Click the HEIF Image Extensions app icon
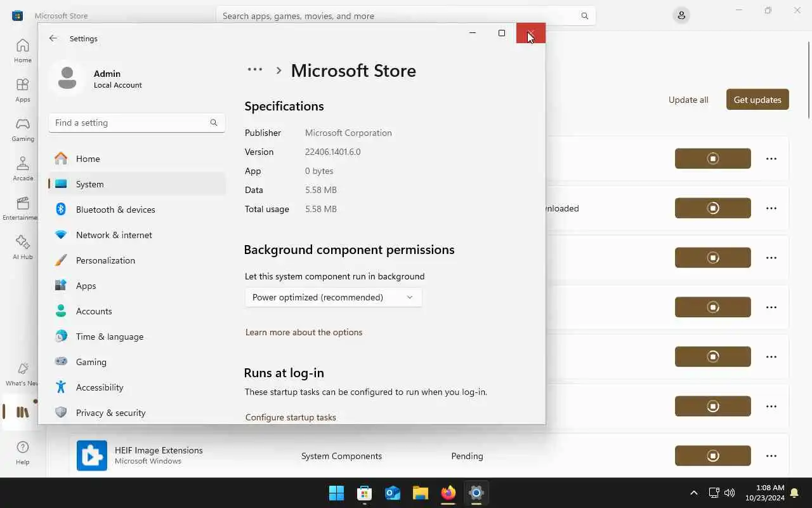The width and height of the screenshot is (812, 508). (x=92, y=456)
